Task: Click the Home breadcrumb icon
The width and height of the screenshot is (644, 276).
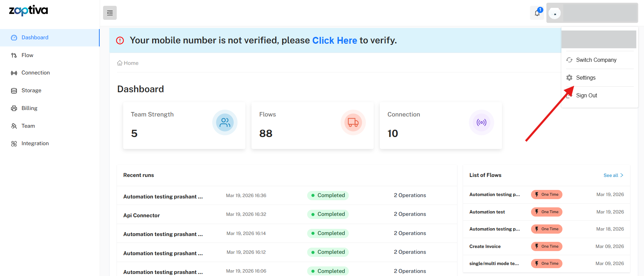Action: (120, 63)
